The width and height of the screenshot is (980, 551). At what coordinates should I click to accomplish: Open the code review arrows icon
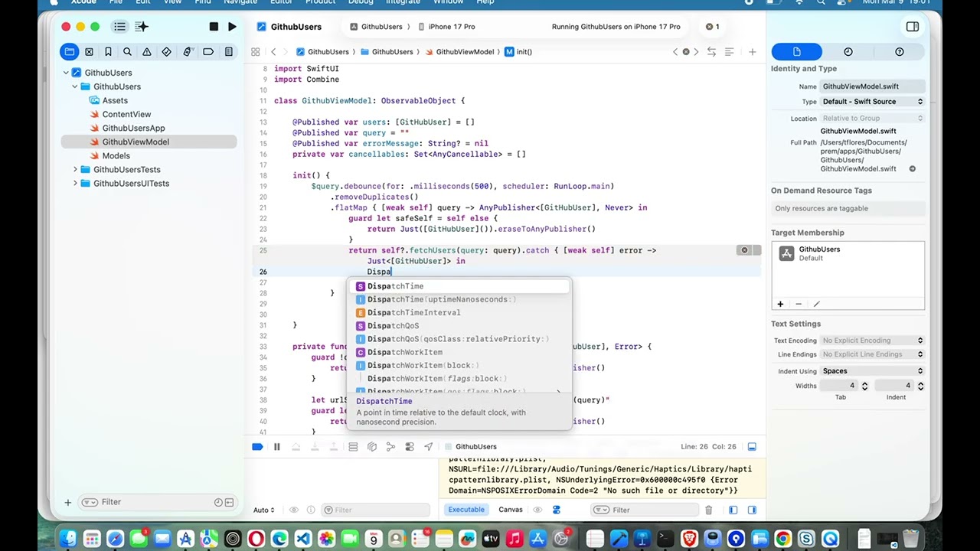click(711, 52)
